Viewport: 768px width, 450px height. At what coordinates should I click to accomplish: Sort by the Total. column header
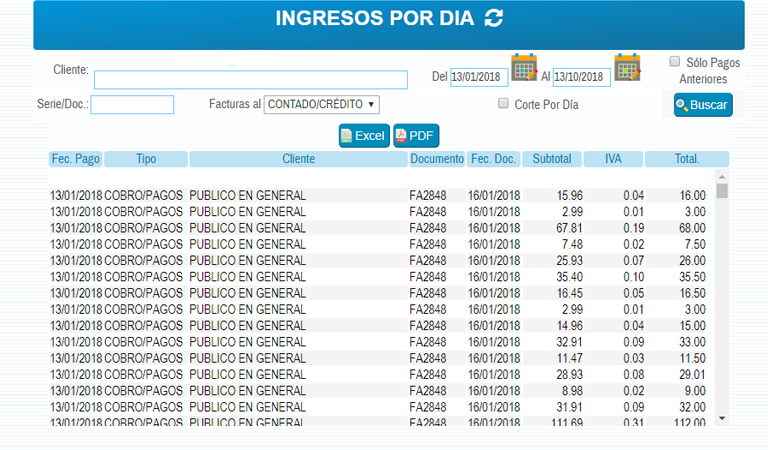[x=687, y=159]
